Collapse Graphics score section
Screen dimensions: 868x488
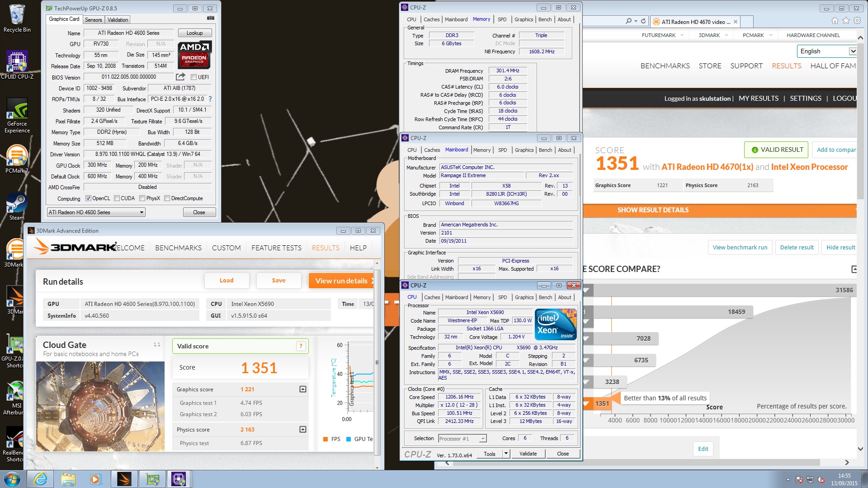click(303, 389)
